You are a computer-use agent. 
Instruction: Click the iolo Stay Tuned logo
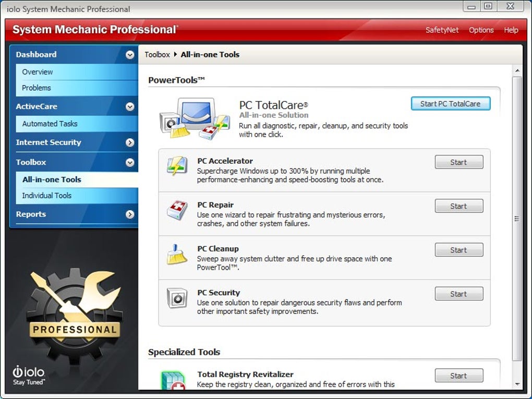(x=29, y=376)
